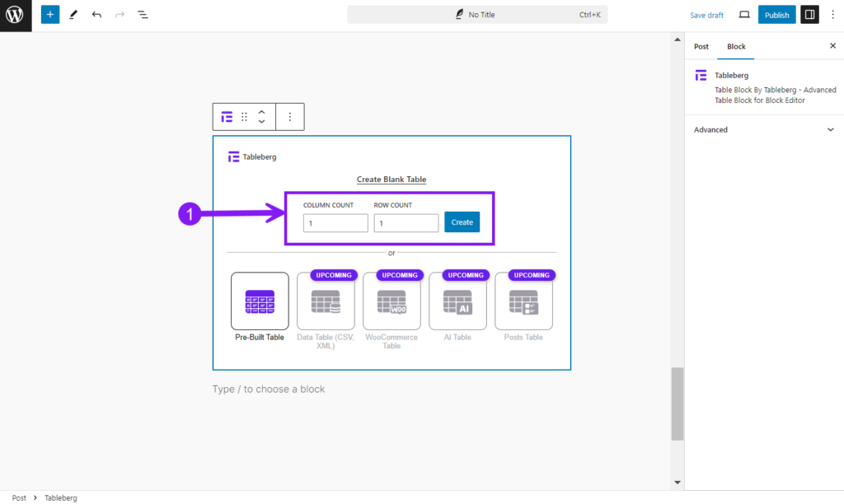844x504 pixels.
Task: Click the Post breadcrumb in the footer
Action: 19,497
